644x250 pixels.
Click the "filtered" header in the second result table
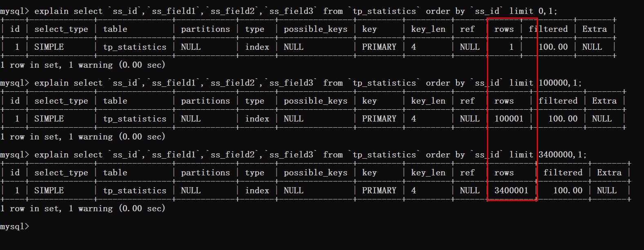(558, 101)
